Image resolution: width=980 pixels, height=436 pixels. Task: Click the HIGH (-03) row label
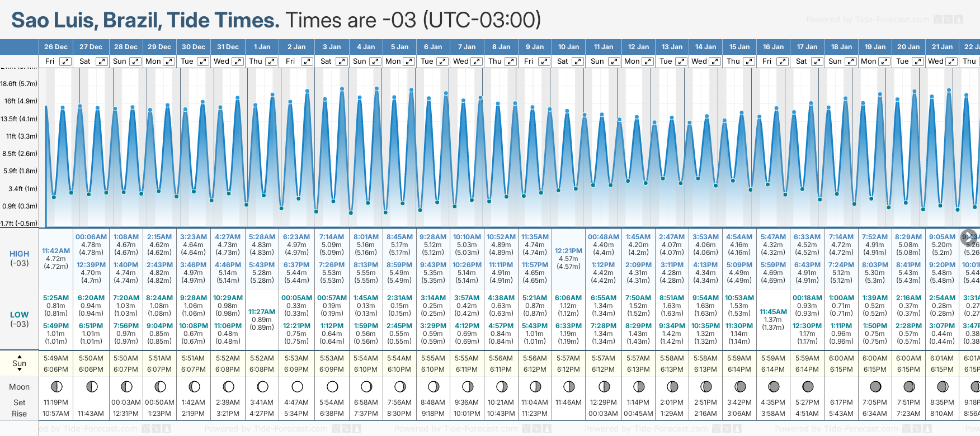tap(20, 258)
